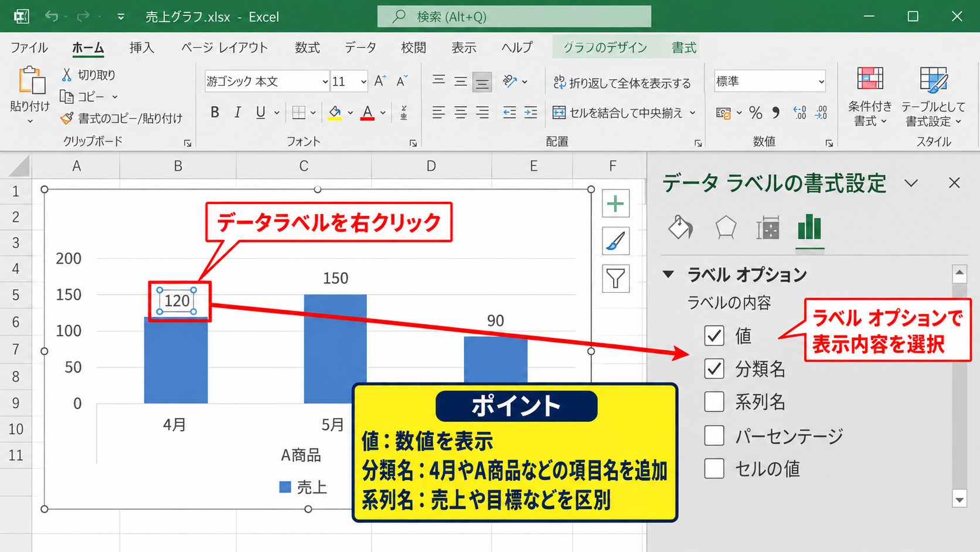The image size is (980, 552).
Task: Select Effects pentagon icon in pane
Action: [726, 228]
